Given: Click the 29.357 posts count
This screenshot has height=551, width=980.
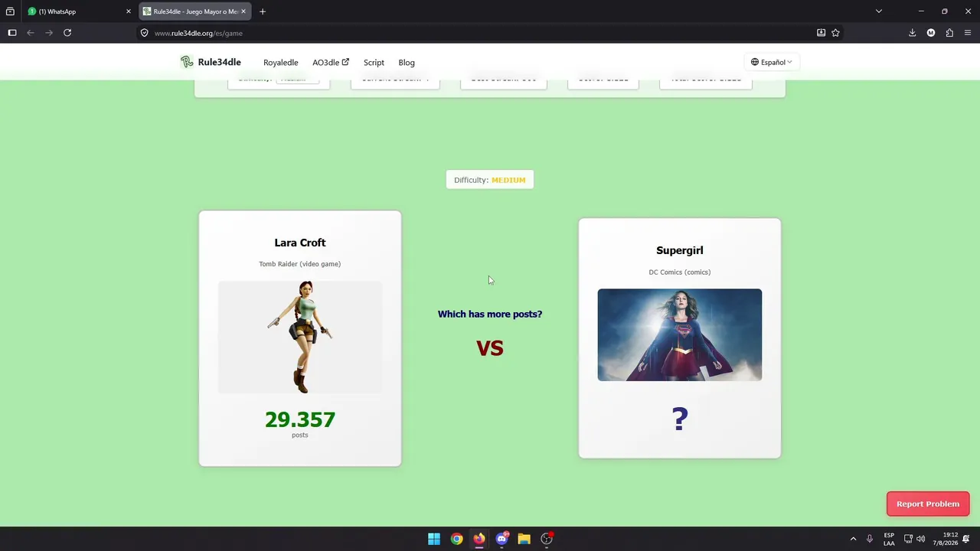Looking at the screenshot, I should coord(300,419).
